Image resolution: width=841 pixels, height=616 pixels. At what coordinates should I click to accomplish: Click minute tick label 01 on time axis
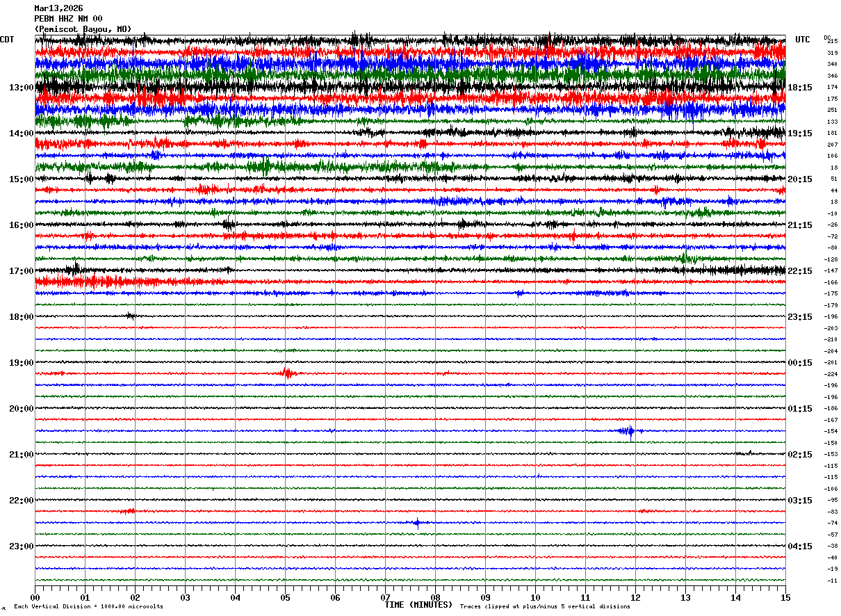tap(85, 597)
